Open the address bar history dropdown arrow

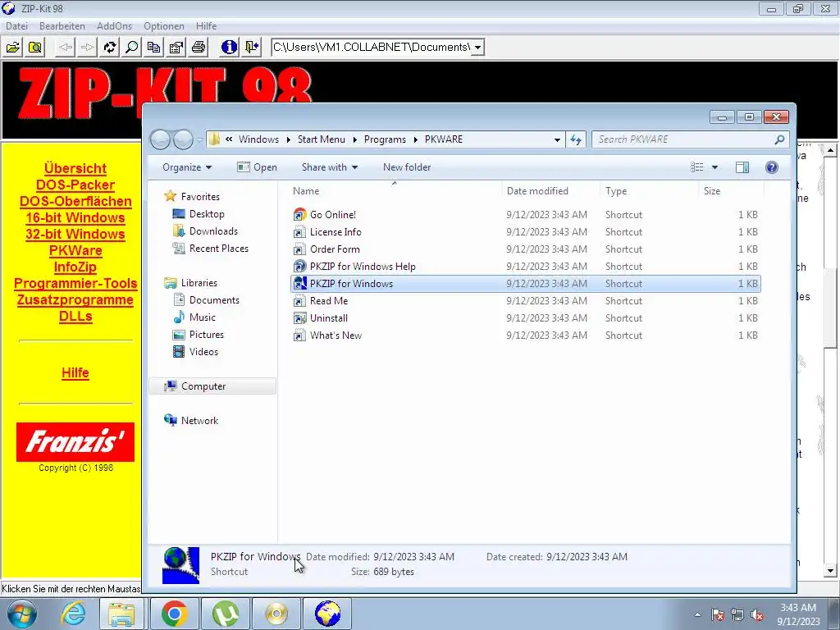coord(557,139)
